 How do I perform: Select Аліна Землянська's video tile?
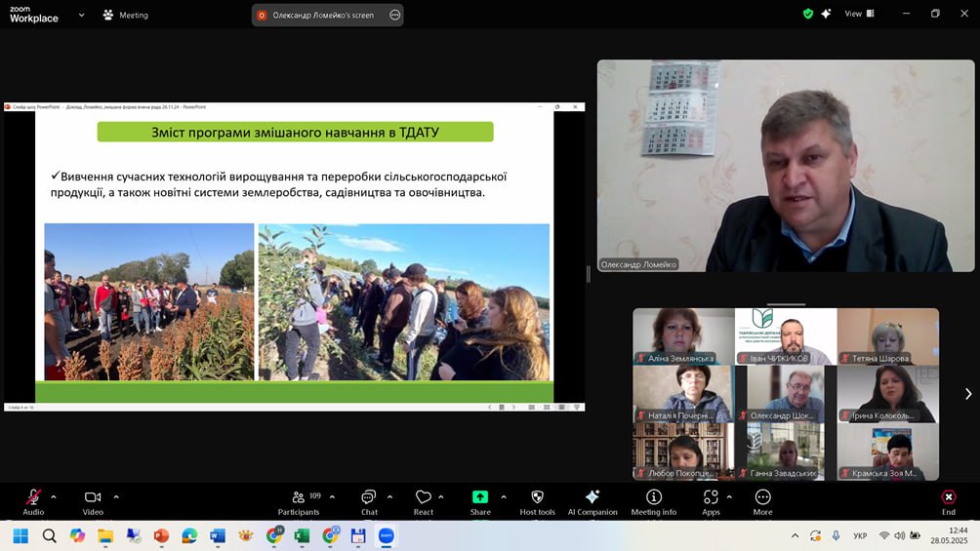click(683, 336)
